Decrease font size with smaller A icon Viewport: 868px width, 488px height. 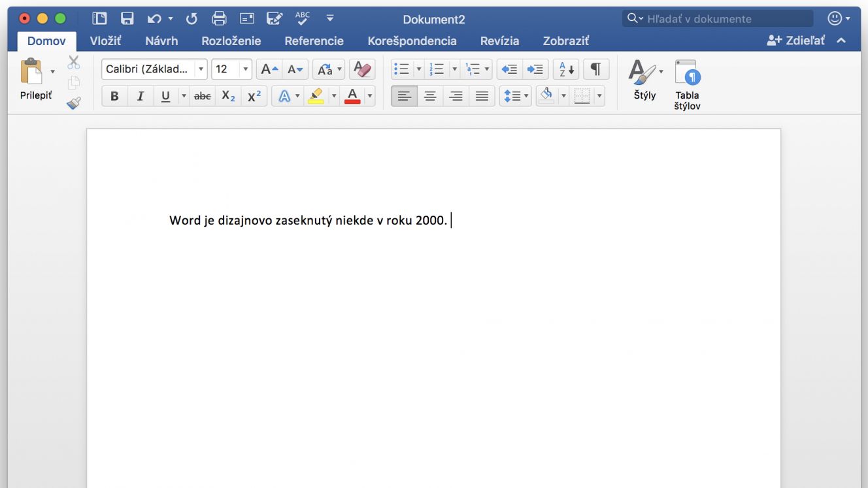[x=295, y=69]
